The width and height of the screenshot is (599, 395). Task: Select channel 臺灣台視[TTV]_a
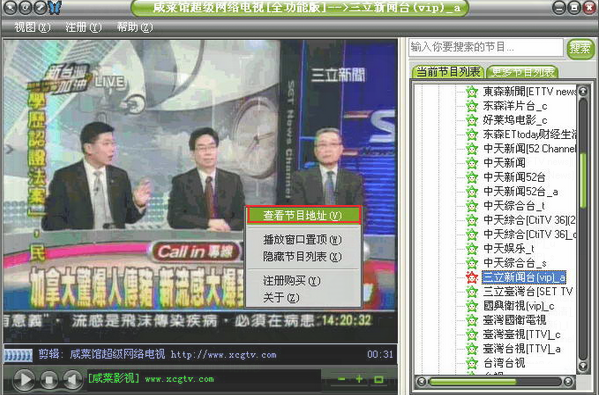click(522, 349)
